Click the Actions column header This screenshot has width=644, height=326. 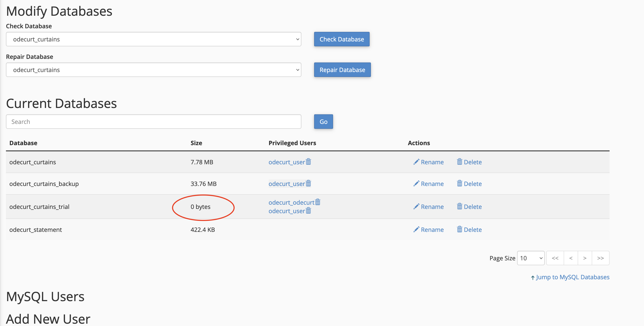pyautogui.click(x=419, y=143)
